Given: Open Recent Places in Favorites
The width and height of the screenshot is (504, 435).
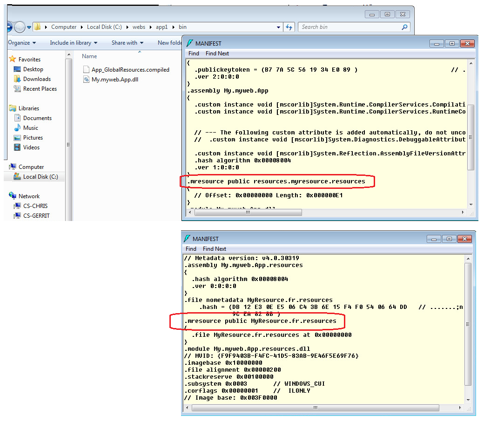Looking at the screenshot, I should point(40,89).
